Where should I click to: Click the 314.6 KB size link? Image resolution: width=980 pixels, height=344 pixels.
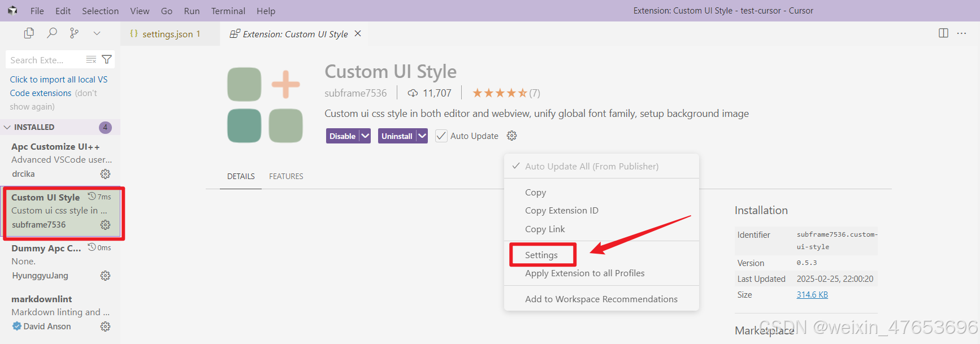click(812, 294)
